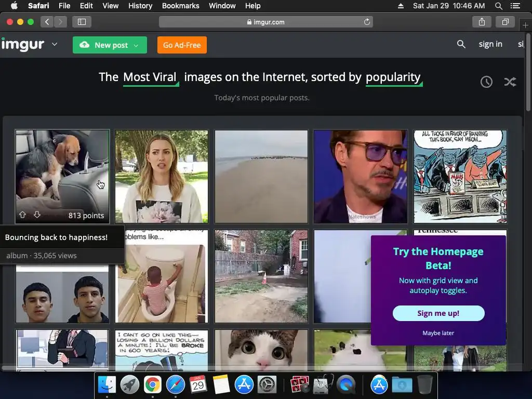Open the man with purple glasses thumbnail
The width and height of the screenshot is (532, 399).
[361, 177]
